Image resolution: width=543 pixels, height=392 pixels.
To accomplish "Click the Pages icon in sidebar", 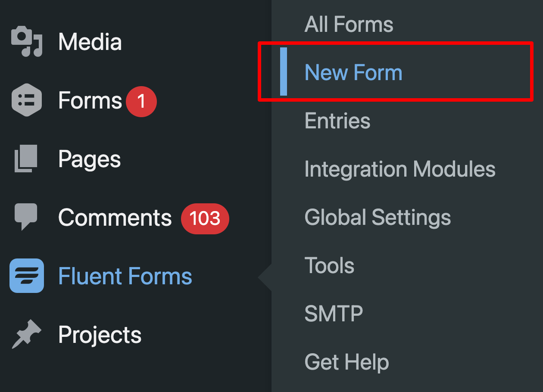I will [x=26, y=159].
